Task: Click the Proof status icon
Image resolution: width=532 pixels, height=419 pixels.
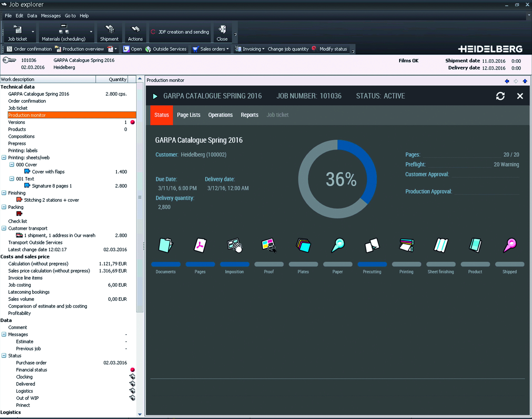Action: tap(269, 245)
